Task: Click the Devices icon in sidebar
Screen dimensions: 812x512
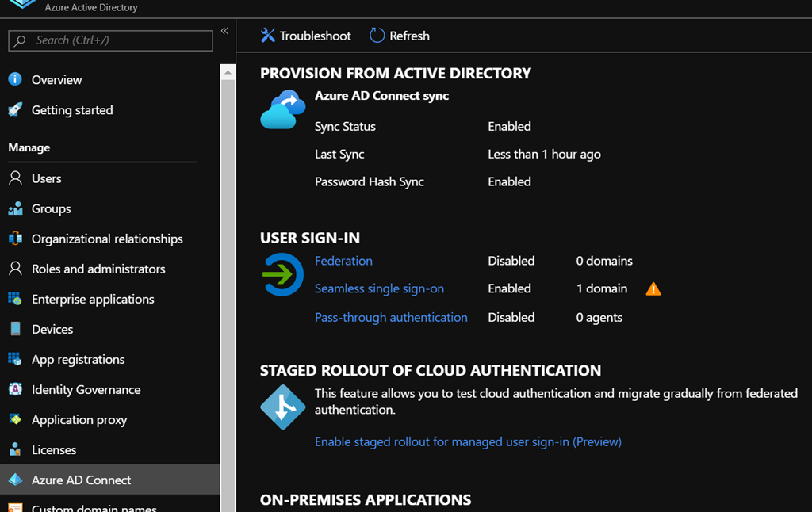Action: tap(15, 329)
